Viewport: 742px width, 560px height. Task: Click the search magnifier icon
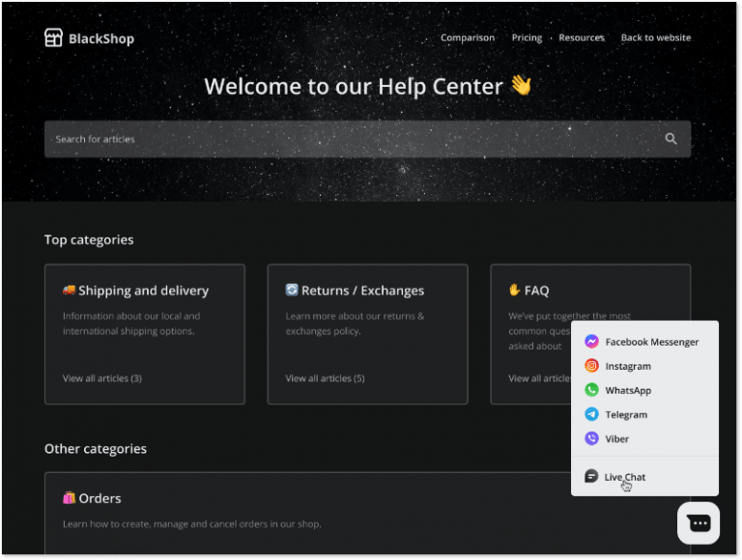tap(671, 139)
